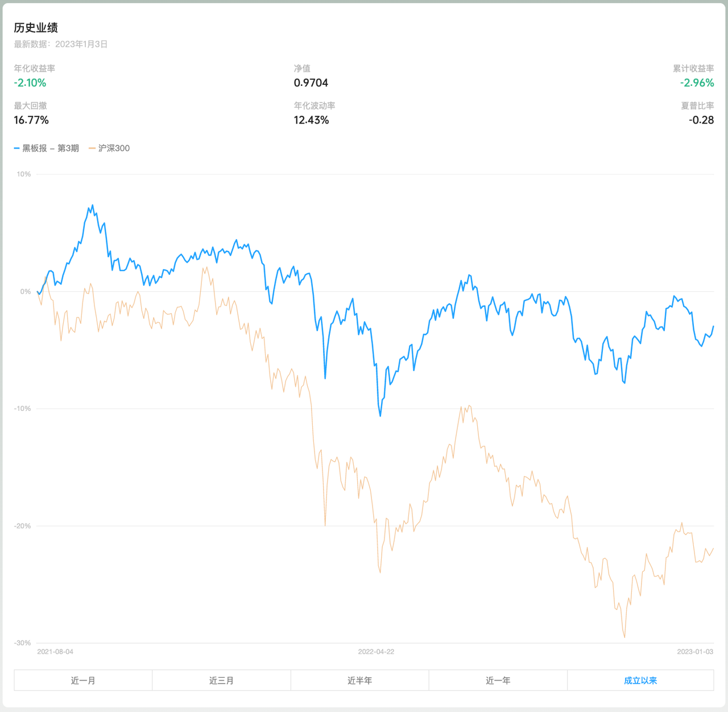Select the 近一月 time range tab
The width and height of the screenshot is (728, 712).
(x=83, y=680)
